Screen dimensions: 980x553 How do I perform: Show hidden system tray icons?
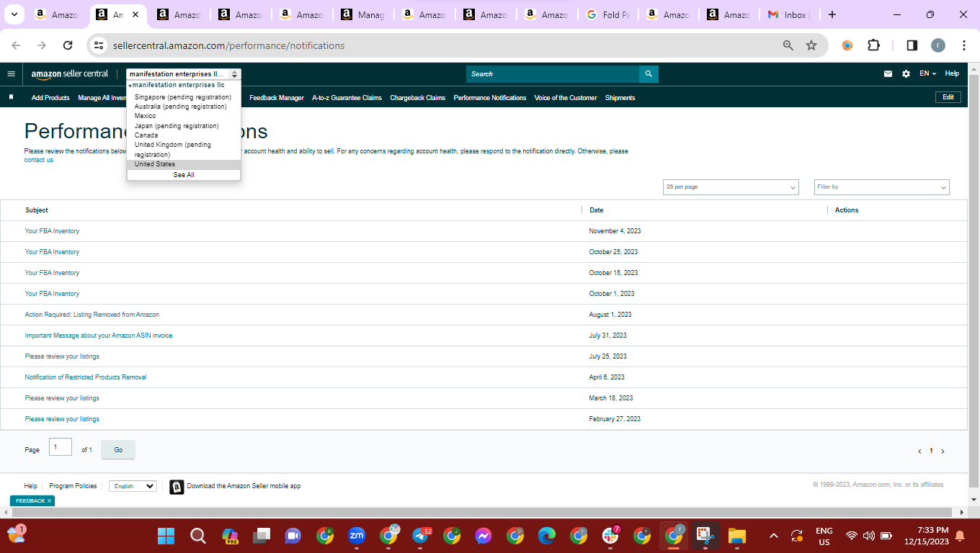tap(774, 536)
